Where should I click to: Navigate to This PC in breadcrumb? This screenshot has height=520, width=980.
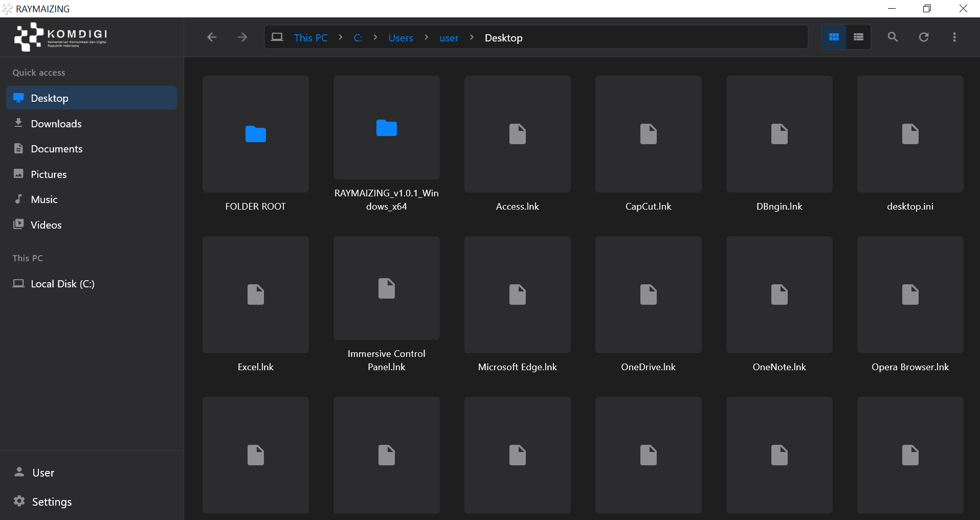pyautogui.click(x=311, y=38)
